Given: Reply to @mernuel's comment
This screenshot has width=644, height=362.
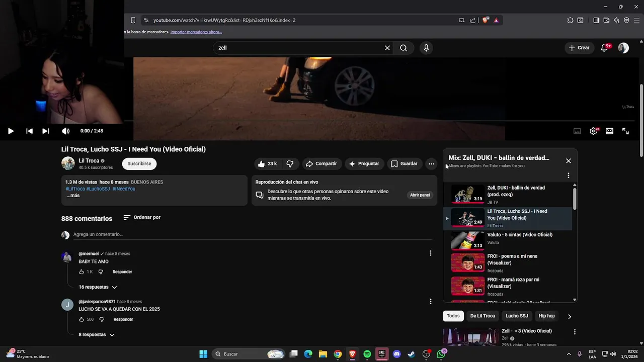Looking at the screenshot, I should (122, 271).
